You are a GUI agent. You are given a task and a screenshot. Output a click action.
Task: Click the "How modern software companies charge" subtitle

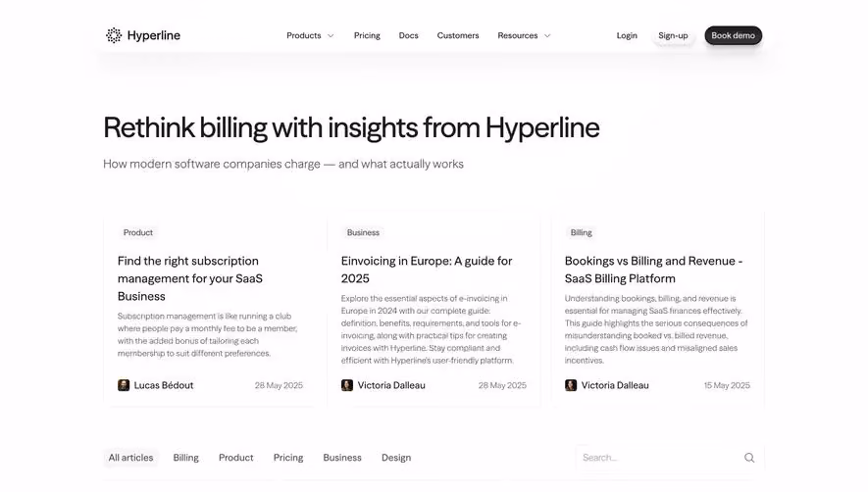point(283,164)
